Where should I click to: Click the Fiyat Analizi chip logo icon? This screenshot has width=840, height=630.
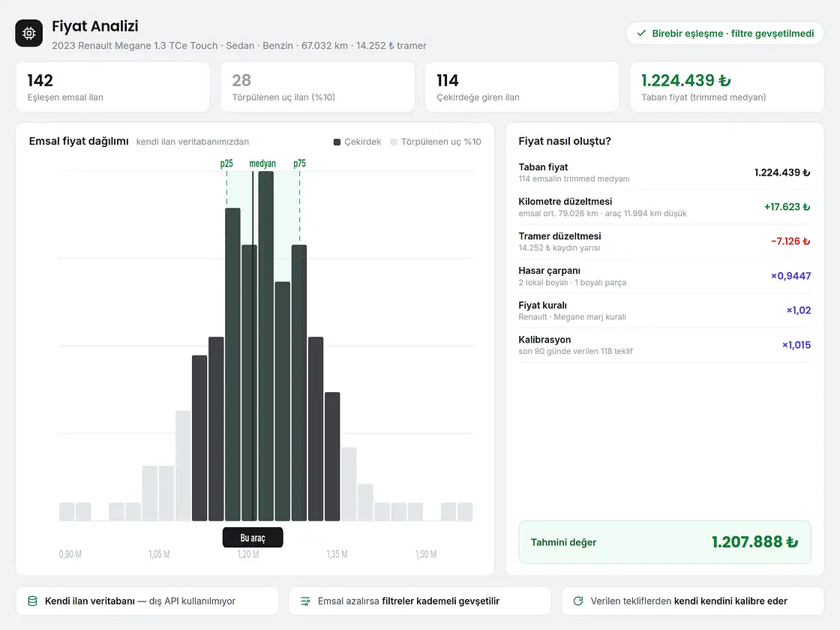point(29,33)
